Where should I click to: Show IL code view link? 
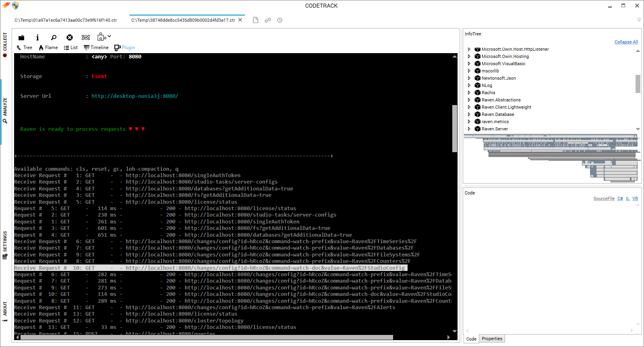(627, 198)
